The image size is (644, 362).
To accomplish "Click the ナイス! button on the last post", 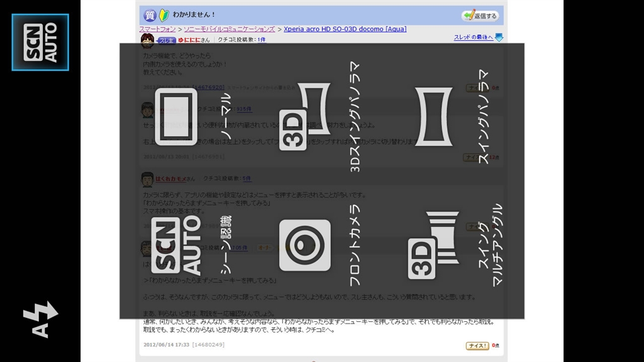I will 477,346.
